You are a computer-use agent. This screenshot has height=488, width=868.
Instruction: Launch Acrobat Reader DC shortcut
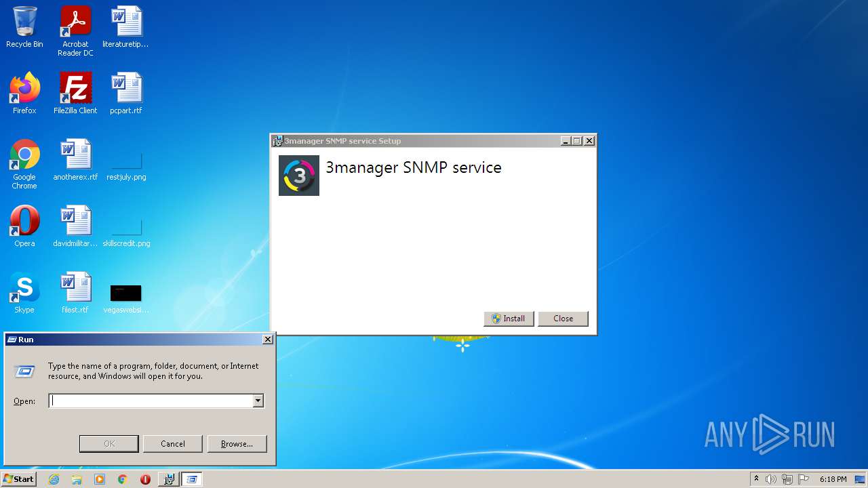[x=75, y=31]
